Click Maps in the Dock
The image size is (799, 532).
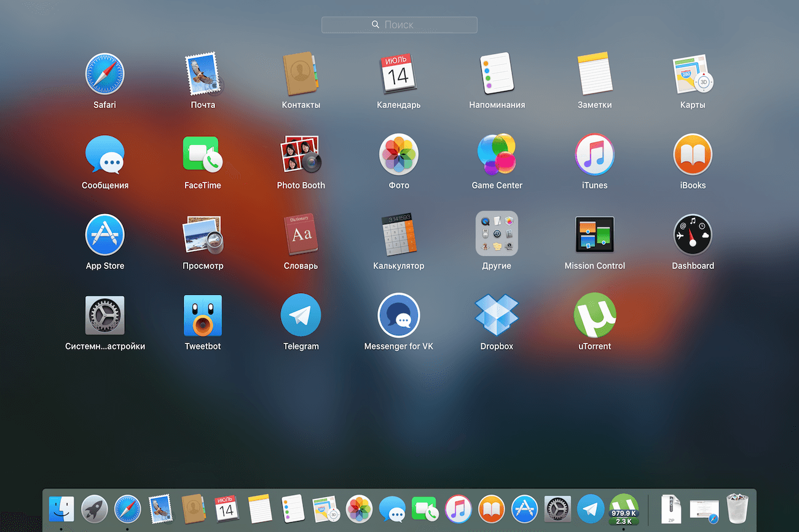[326, 509]
